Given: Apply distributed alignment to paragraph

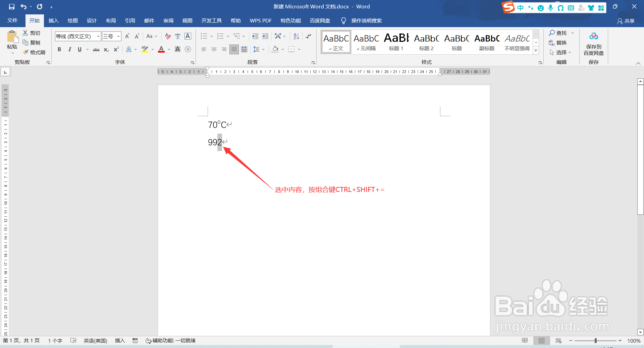Looking at the screenshot, I should (244, 49).
